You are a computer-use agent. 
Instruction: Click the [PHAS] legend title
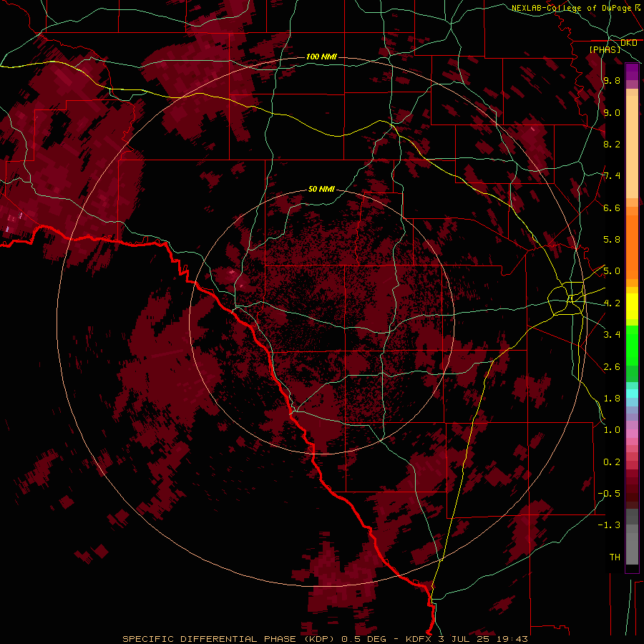[x=605, y=49]
